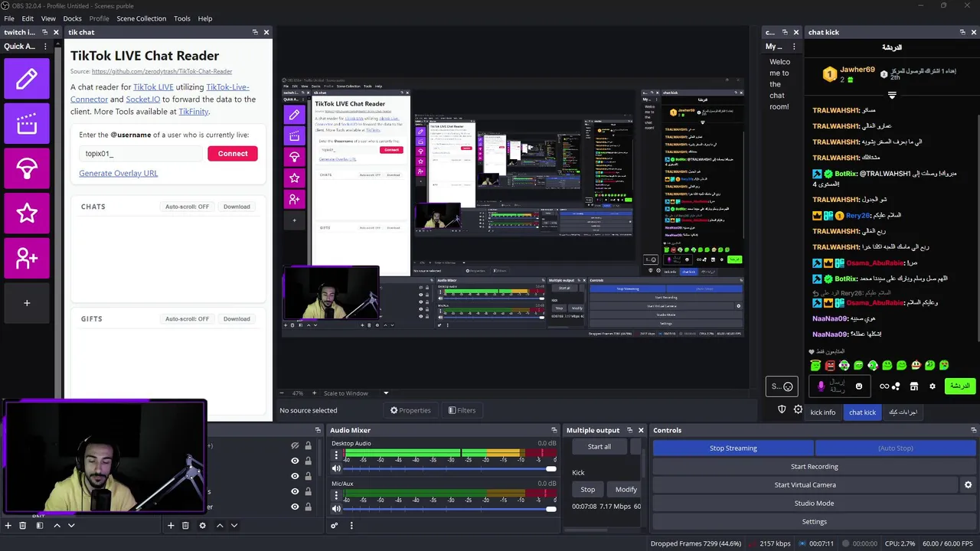Image resolution: width=980 pixels, height=551 pixels.
Task: Toggle lock on the first source row
Action: 309,445
